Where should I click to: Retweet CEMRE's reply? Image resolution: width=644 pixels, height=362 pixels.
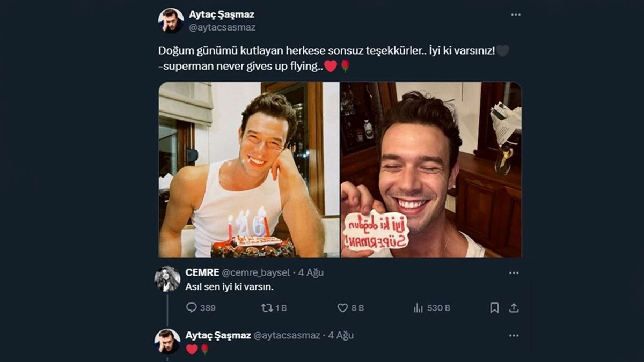pyautogui.click(x=267, y=307)
